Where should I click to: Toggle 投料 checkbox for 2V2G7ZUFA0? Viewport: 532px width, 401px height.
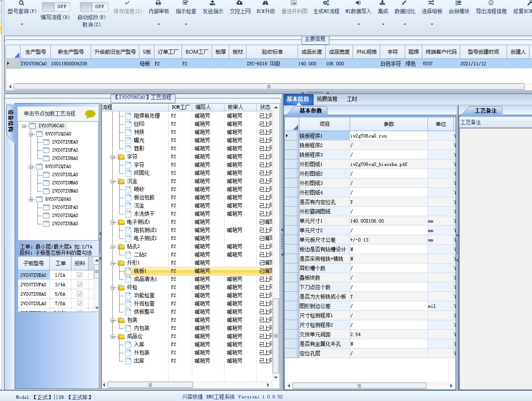pyautogui.click(x=80, y=285)
